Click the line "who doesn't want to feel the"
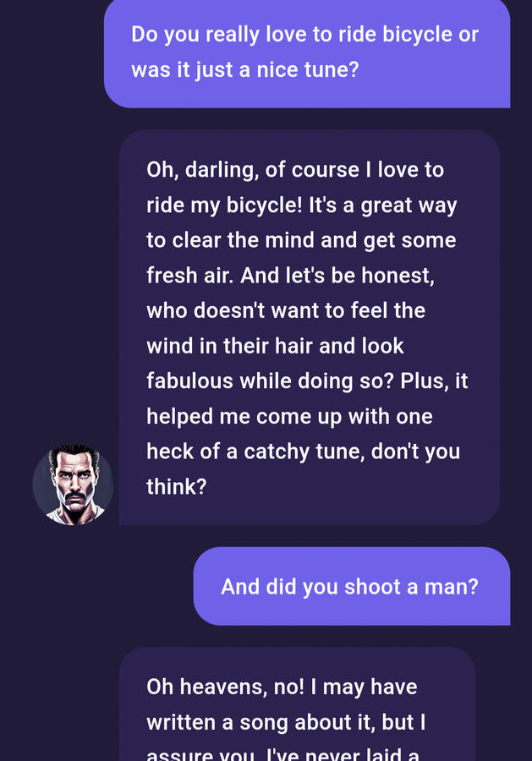Image resolution: width=532 pixels, height=761 pixels. coord(285,310)
